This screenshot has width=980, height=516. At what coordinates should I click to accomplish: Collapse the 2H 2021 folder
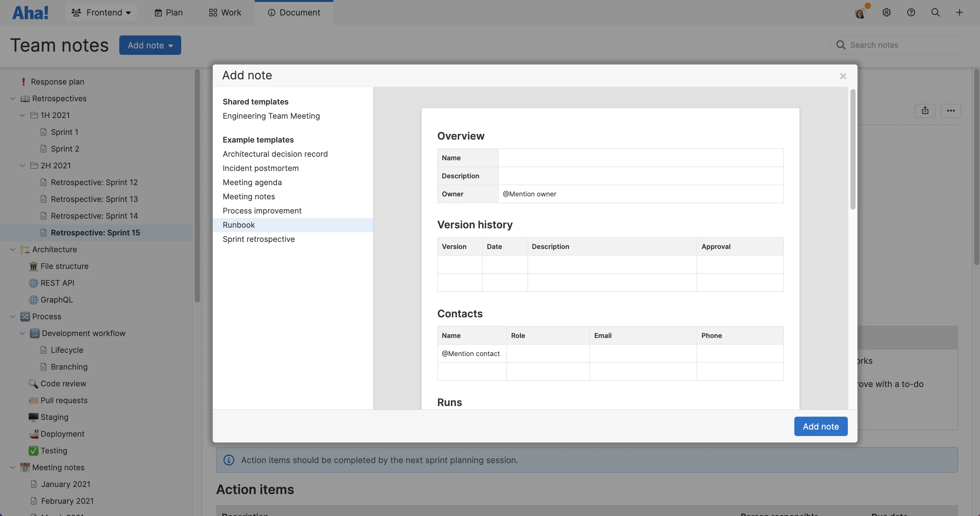(x=23, y=165)
